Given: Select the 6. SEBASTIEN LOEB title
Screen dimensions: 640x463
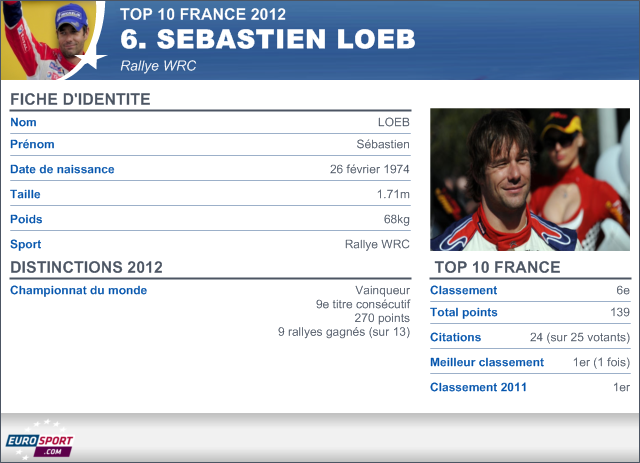Looking at the screenshot, I should pyautogui.click(x=267, y=39).
